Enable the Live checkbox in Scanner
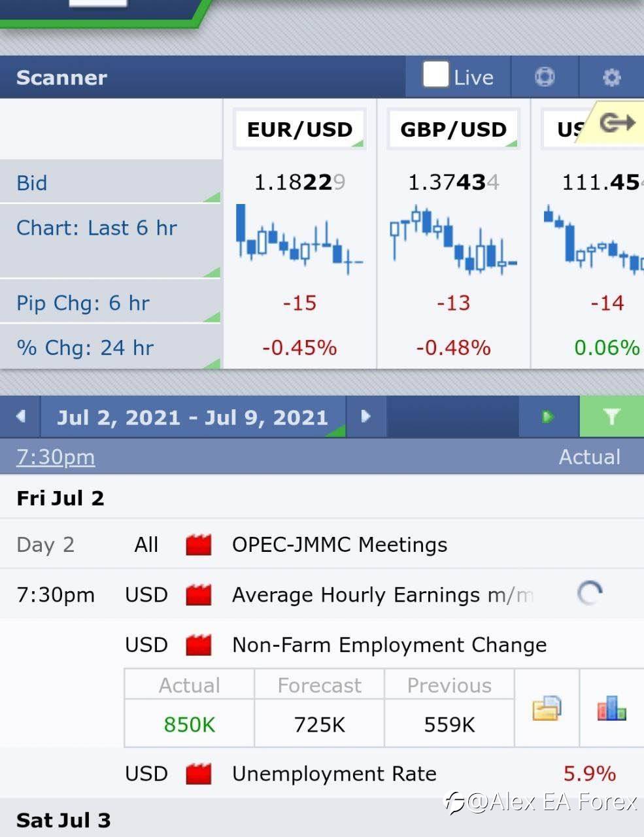 click(435, 75)
